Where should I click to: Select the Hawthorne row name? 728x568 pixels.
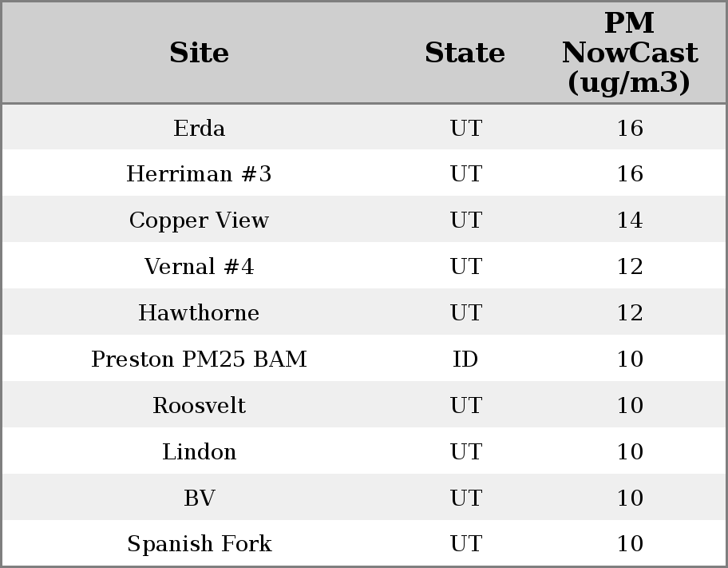coord(199,313)
